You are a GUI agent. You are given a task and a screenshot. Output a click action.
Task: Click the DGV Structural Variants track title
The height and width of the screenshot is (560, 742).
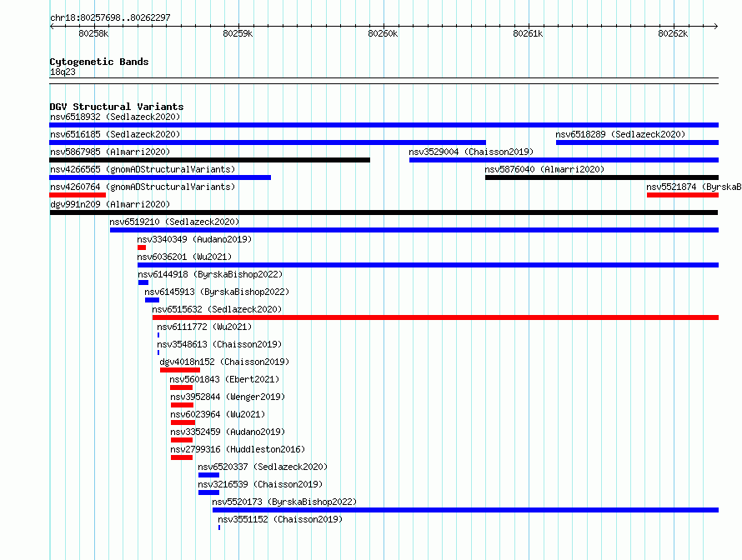117,107
